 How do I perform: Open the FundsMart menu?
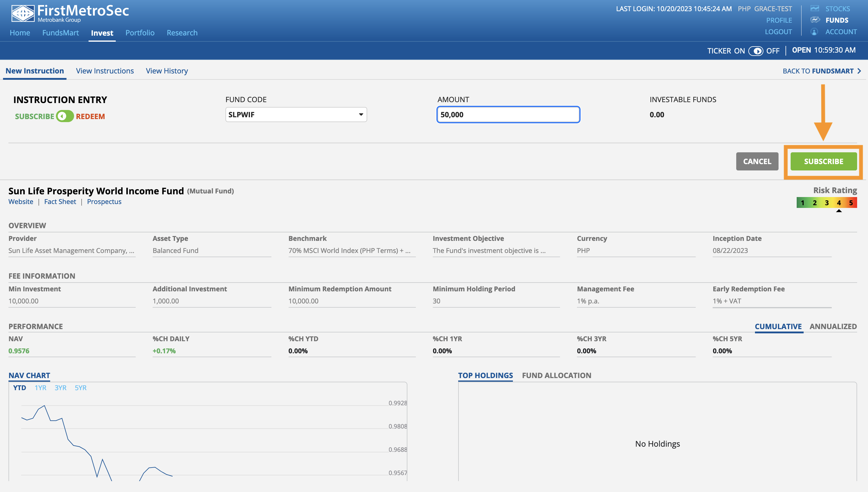click(x=60, y=33)
